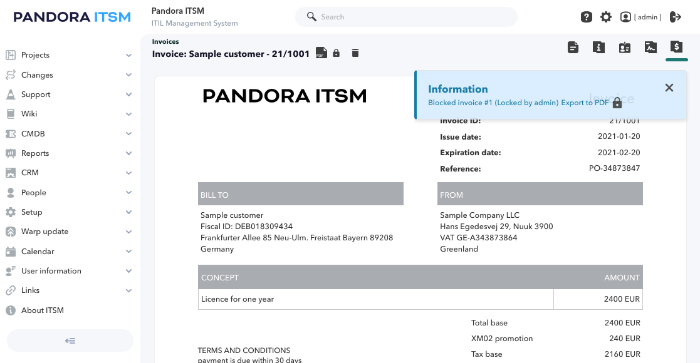Open the invoices dollar tab icon
The width and height of the screenshot is (700, 363).
(x=676, y=47)
